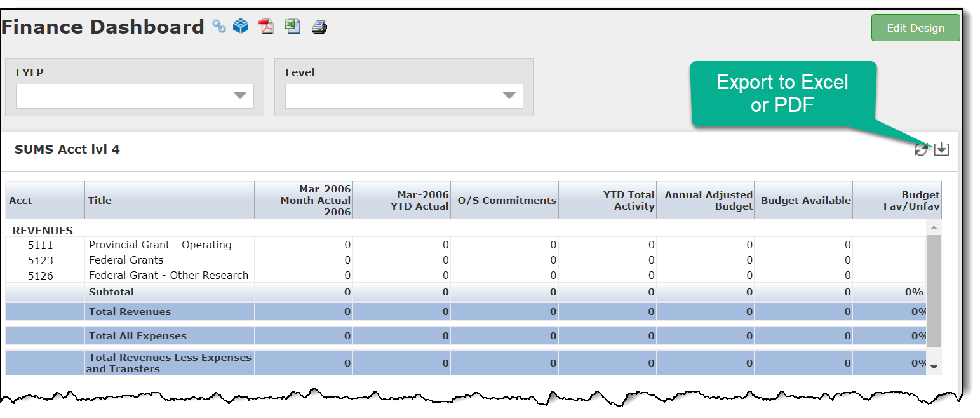The width and height of the screenshot is (980, 418).
Task: Refresh the SUMS Acct lvl 4 panel
Action: point(920,150)
